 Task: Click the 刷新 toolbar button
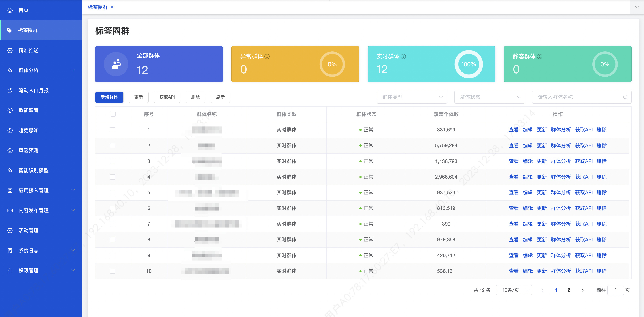tap(220, 97)
